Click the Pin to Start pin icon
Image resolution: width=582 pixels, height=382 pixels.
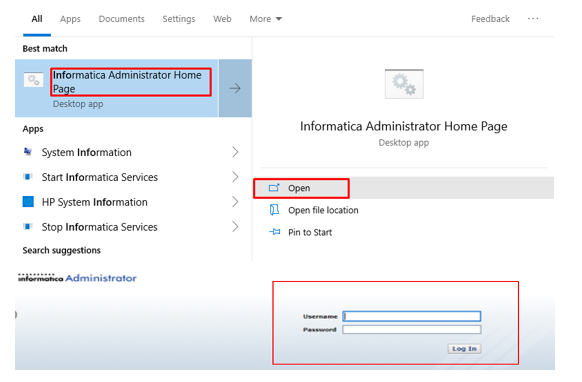[x=274, y=232]
